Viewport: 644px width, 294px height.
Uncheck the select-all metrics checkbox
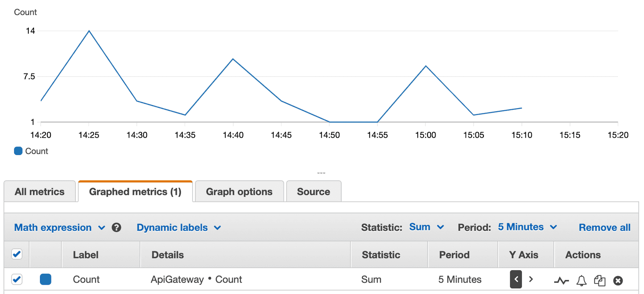17,254
